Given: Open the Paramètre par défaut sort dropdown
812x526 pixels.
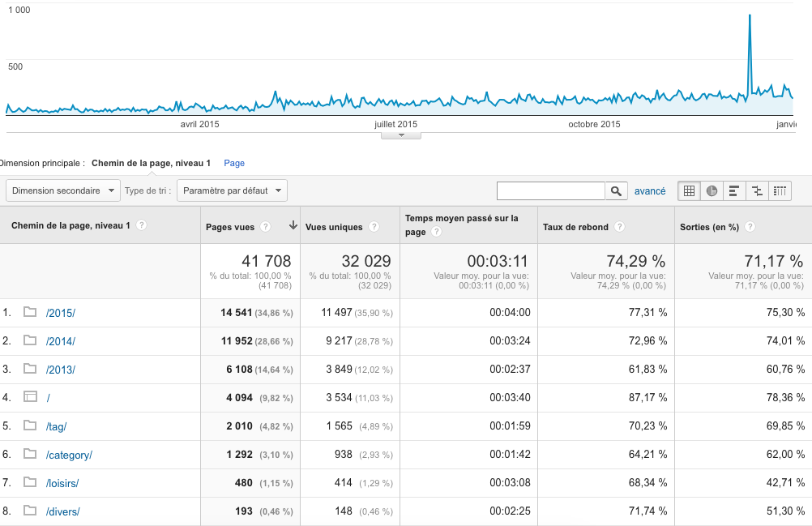Looking at the screenshot, I should tap(232, 191).
